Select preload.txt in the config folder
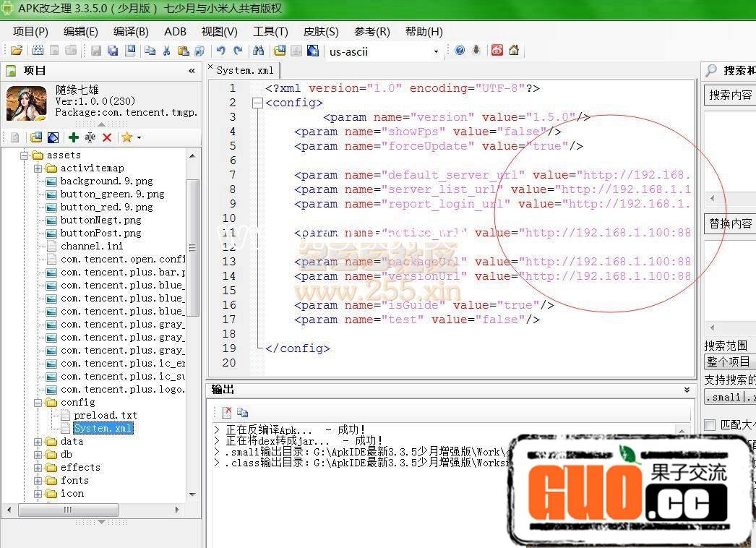The width and height of the screenshot is (756, 548). pos(105,416)
